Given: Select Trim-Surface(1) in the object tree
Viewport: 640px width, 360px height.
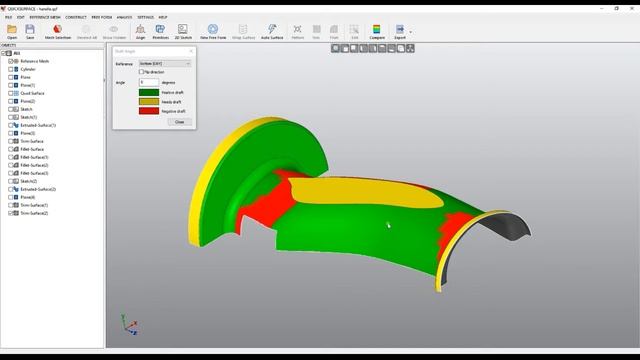Looking at the screenshot, I should [x=34, y=205].
